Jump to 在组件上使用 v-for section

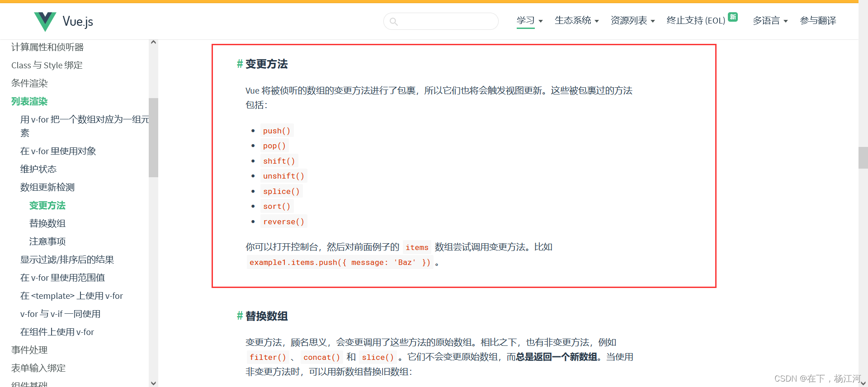57,332
